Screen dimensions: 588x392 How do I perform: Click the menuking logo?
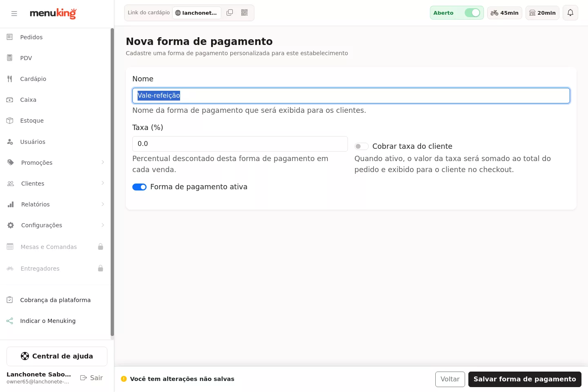53,13
